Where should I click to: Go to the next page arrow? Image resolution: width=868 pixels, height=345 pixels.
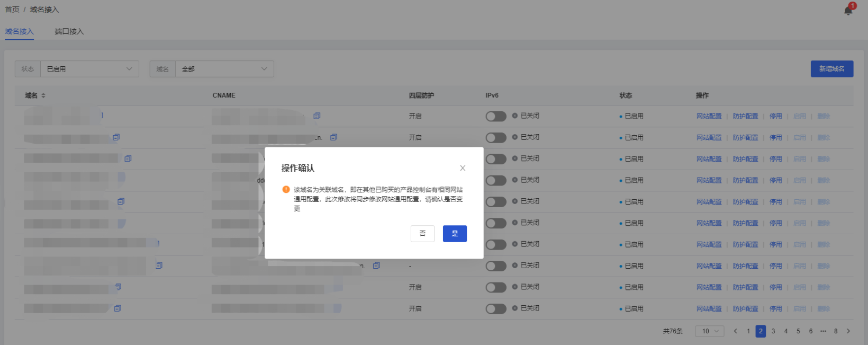tap(848, 331)
